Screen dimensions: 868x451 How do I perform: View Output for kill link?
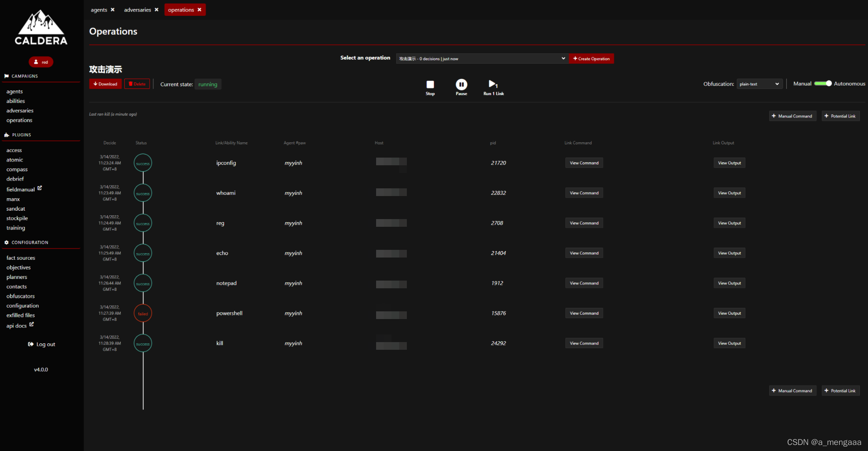(729, 343)
